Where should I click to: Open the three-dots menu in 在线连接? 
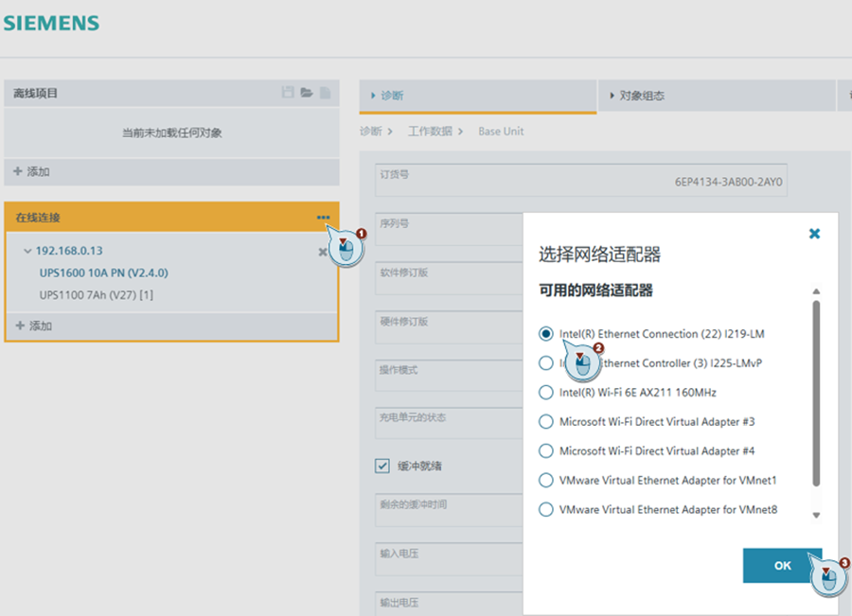(x=324, y=218)
